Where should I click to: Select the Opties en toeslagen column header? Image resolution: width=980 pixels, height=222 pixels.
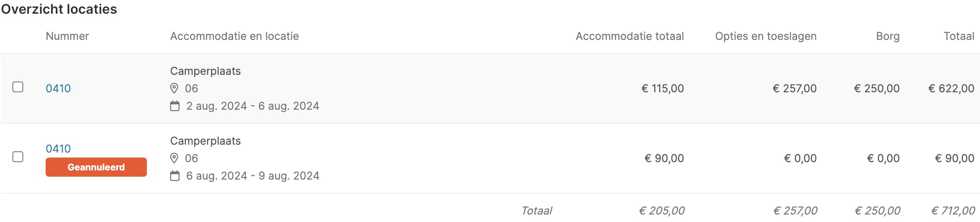click(x=765, y=36)
